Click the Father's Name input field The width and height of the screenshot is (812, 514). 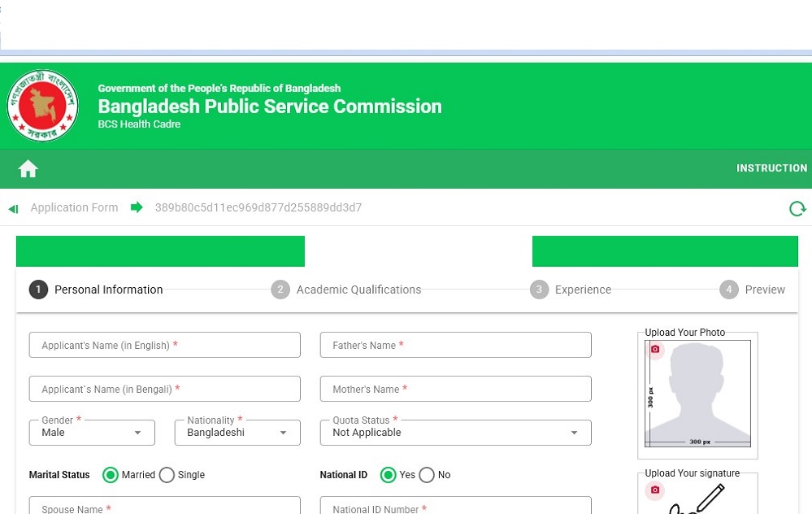[x=455, y=345]
